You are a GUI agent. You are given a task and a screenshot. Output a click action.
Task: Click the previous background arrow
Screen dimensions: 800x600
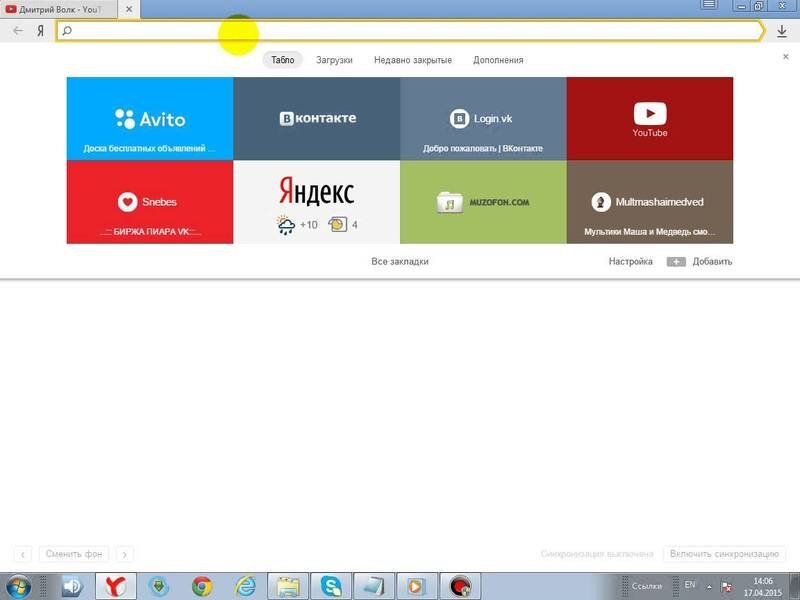coord(23,554)
